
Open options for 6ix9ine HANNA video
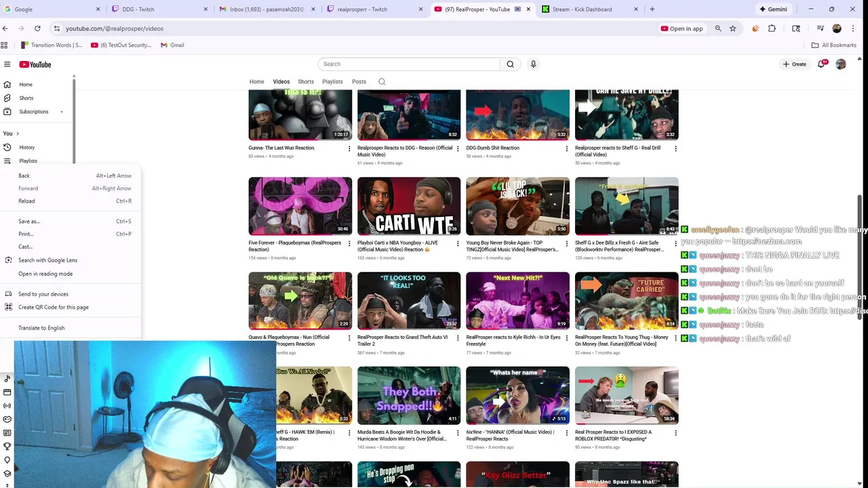click(567, 432)
